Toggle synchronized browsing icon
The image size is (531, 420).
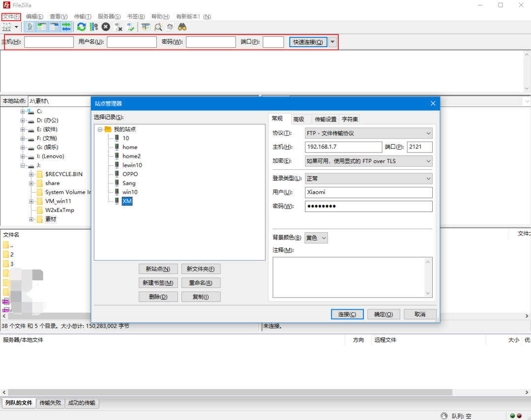coord(170,27)
